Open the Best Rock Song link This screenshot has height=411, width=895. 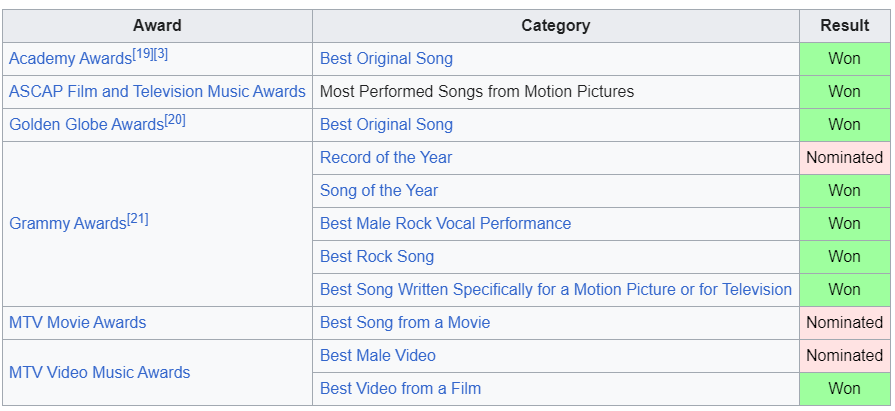tap(377, 256)
